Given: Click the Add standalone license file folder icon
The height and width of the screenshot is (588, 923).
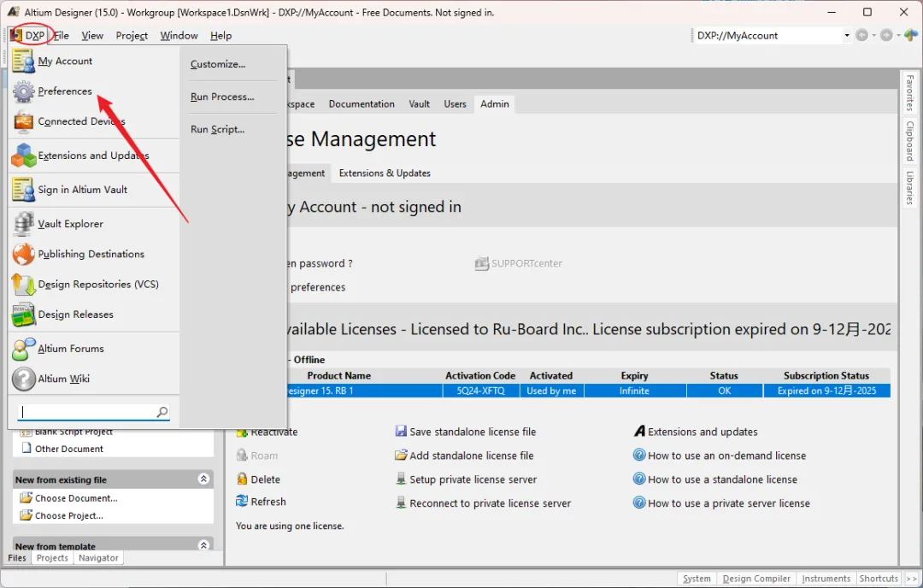Looking at the screenshot, I should (x=401, y=455).
